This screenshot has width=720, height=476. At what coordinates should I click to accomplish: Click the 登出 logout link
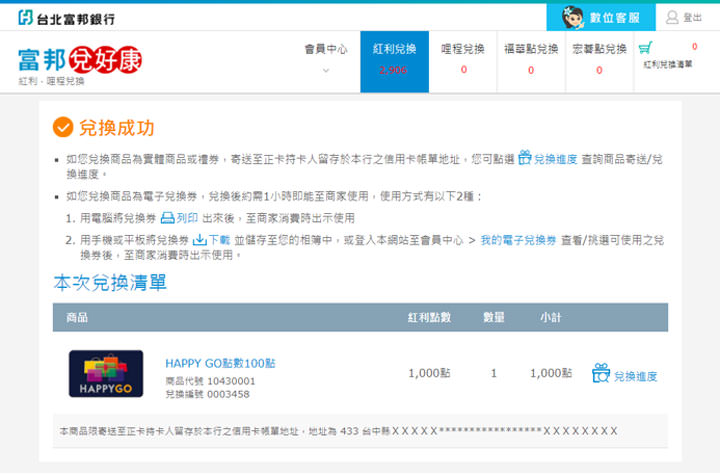point(692,18)
